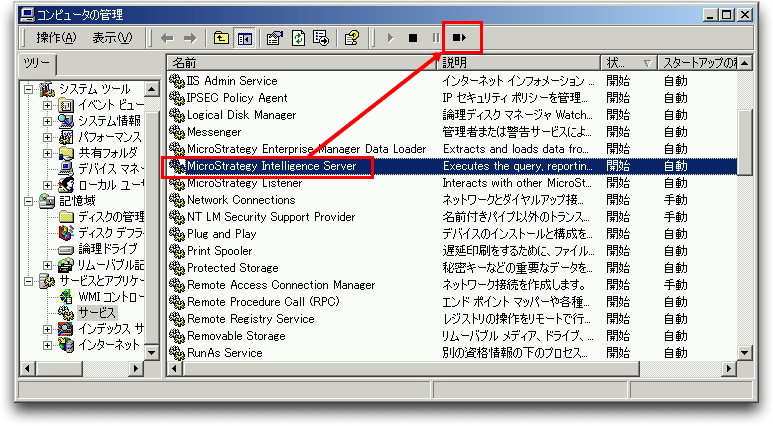Click the サービス gear icon in tree
This screenshot has width=773, height=426.
tap(66, 313)
